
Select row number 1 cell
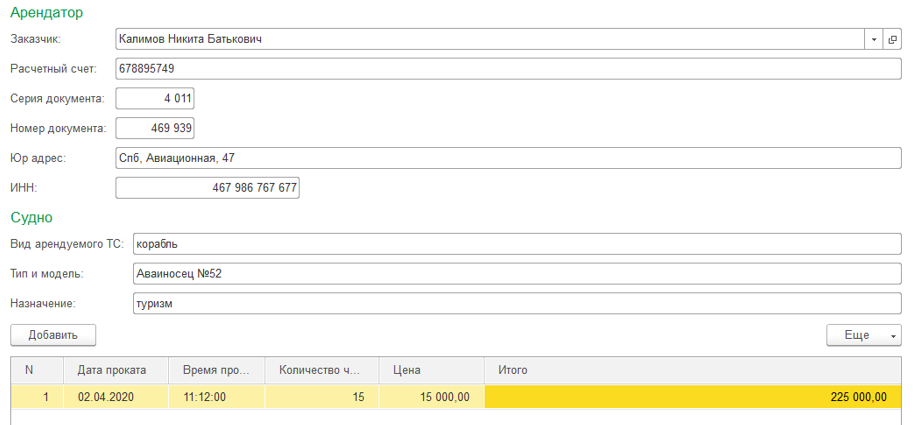[37, 397]
